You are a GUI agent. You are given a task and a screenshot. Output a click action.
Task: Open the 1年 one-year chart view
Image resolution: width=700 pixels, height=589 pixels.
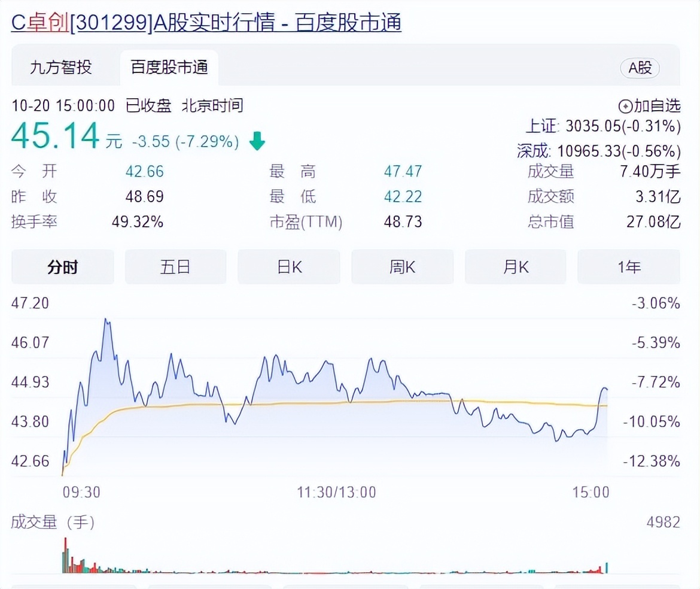pos(629,267)
